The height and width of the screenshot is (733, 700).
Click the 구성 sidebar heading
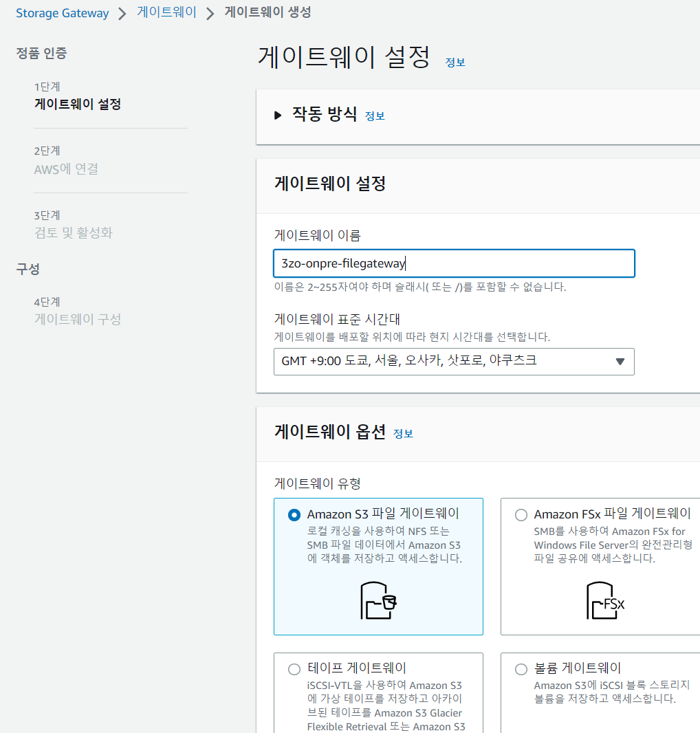[28, 270]
